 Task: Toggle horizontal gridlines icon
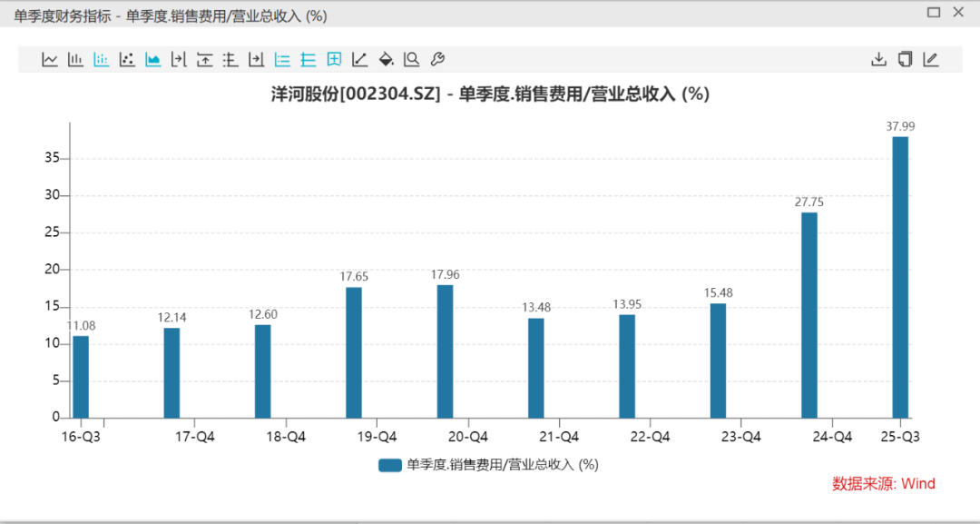pyautogui.click(x=309, y=59)
